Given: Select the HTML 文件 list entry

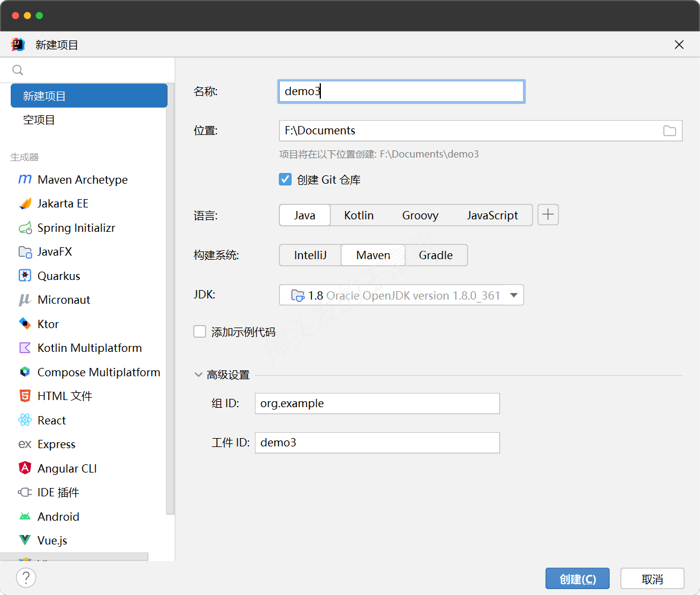Looking at the screenshot, I should click(x=65, y=396).
